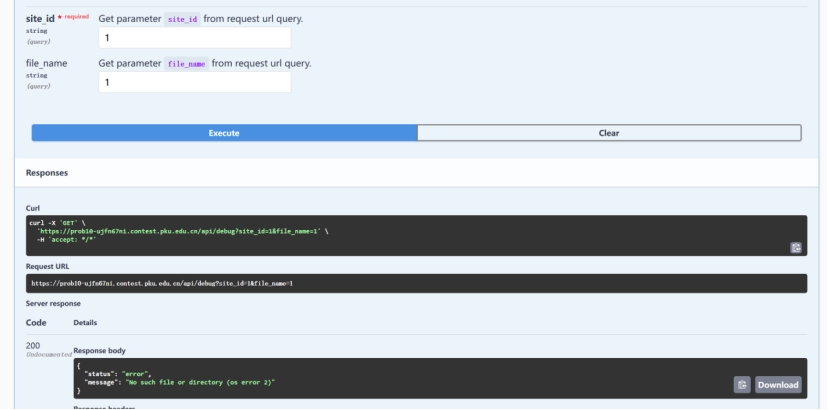Focus the file_name input field
This screenshot has width=828, height=410.
tap(195, 82)
